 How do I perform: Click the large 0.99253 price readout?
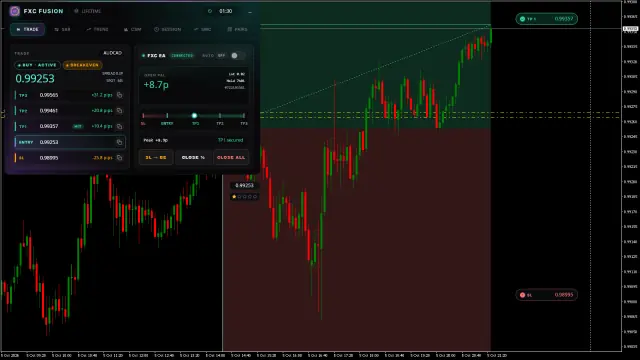coord(35,78)
